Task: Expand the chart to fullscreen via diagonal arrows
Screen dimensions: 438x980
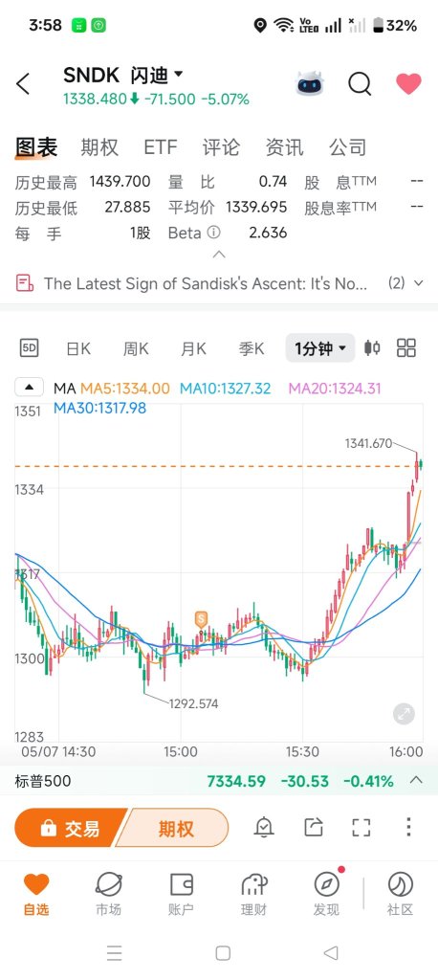Action: coord(405,714)
